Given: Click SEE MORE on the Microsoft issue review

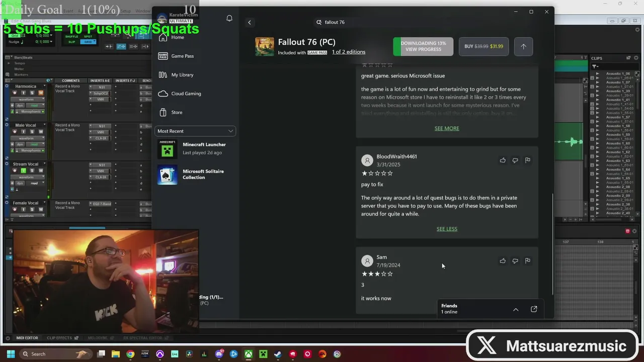Looking at the screenshot, I should click(447, 128).
